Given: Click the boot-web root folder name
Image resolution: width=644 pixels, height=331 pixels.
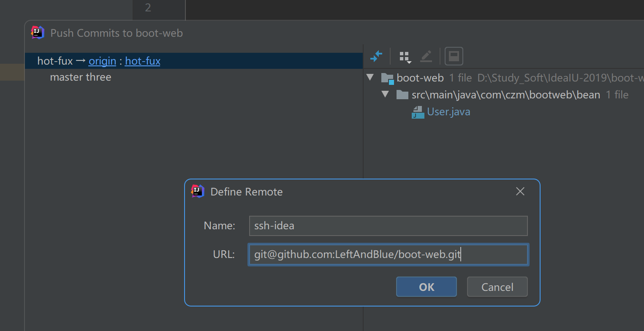Looking at the screenshot, I should click(420, 78).
